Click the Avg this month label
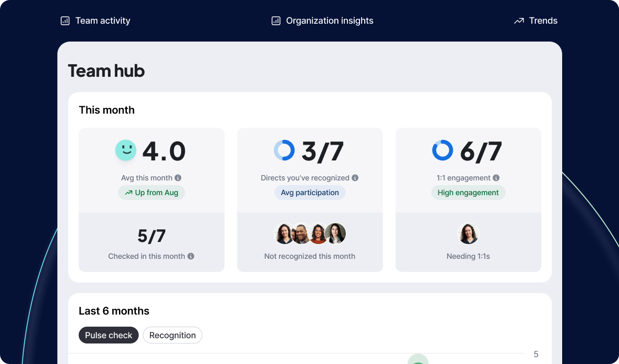 pos(147,178)
